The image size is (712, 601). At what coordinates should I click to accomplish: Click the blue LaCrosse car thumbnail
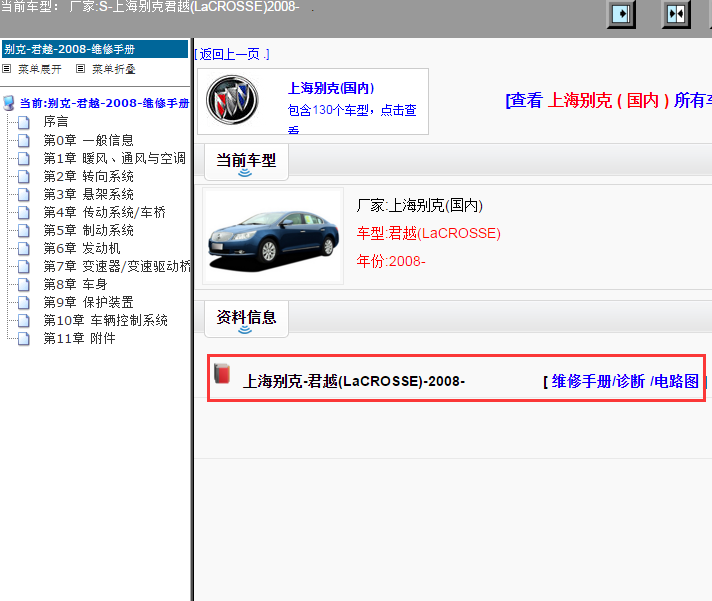pos(273,236)
